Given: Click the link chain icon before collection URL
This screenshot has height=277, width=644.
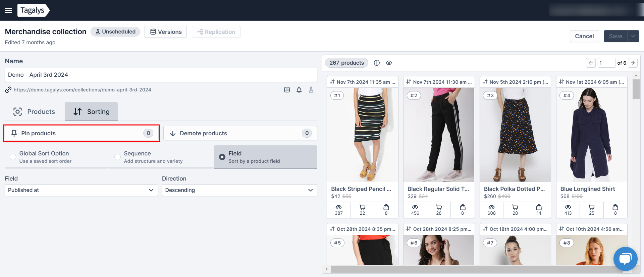Looking at the screenshot, I should (x=8, y=90).
